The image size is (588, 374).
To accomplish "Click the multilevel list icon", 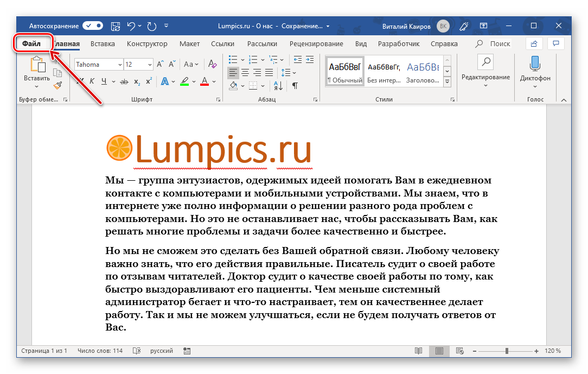I will pos(273,60).
